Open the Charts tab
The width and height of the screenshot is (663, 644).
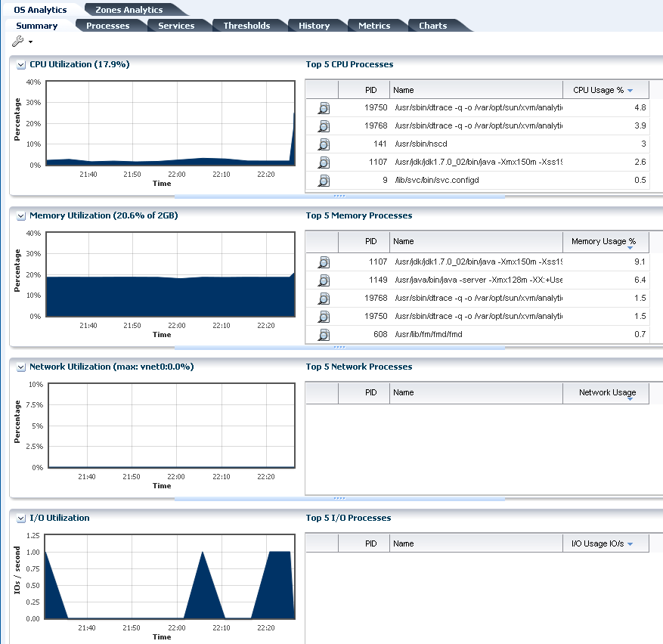click(x=432, y=26)
